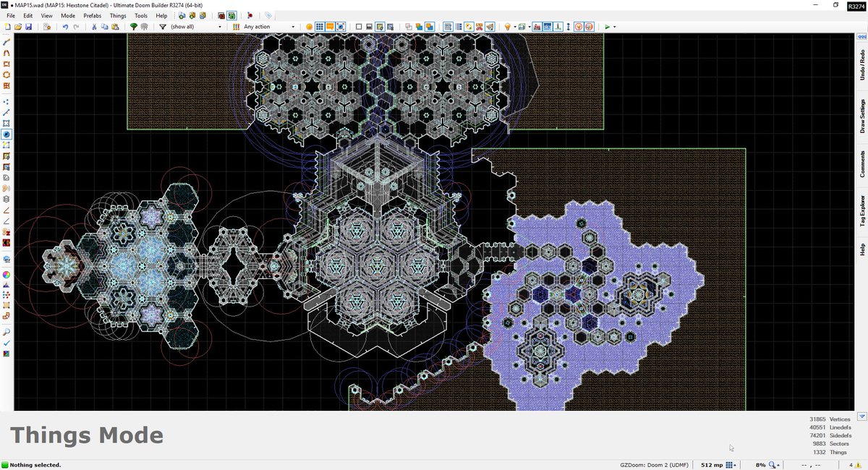Viewport: 868px width, 470px height.
Task: Click the green tree Things filter icon
Action: 133,27
